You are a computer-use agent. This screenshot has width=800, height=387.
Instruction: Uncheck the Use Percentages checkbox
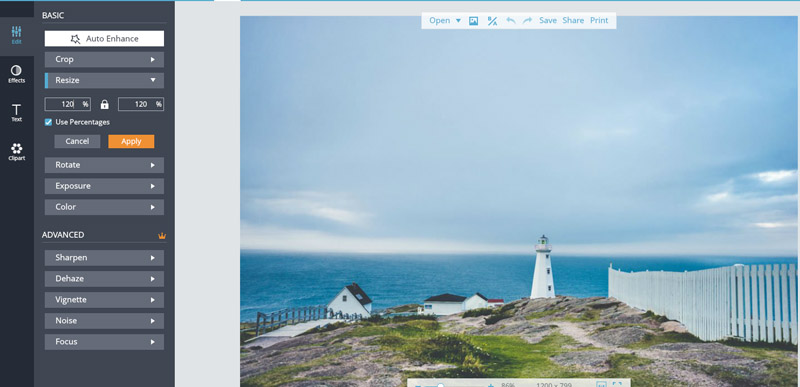tap(48, 122)
